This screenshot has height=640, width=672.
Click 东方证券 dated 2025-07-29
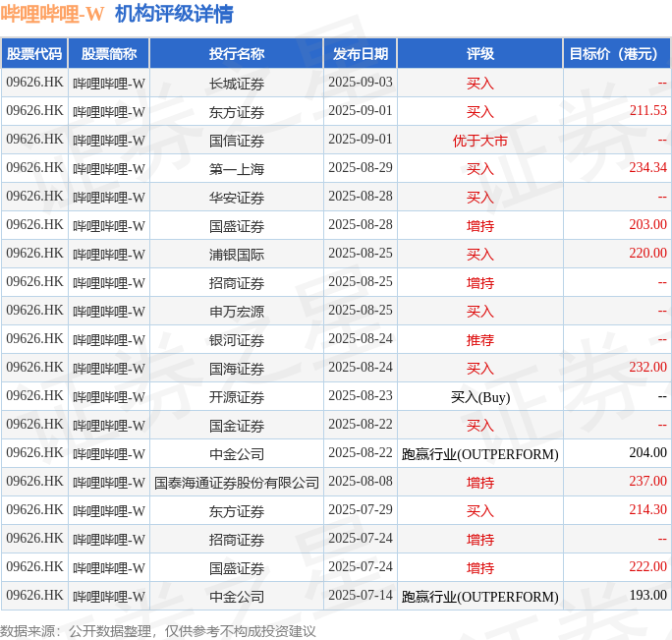pos(237,511)
